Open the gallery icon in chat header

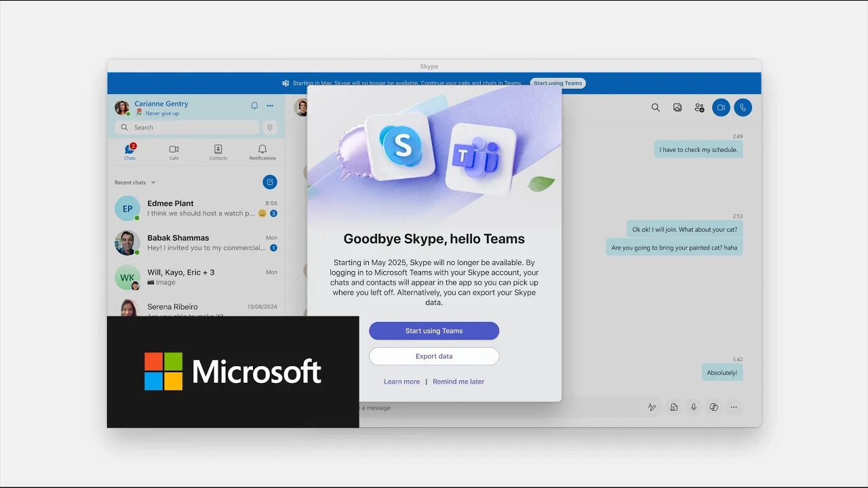click(677, 107)
